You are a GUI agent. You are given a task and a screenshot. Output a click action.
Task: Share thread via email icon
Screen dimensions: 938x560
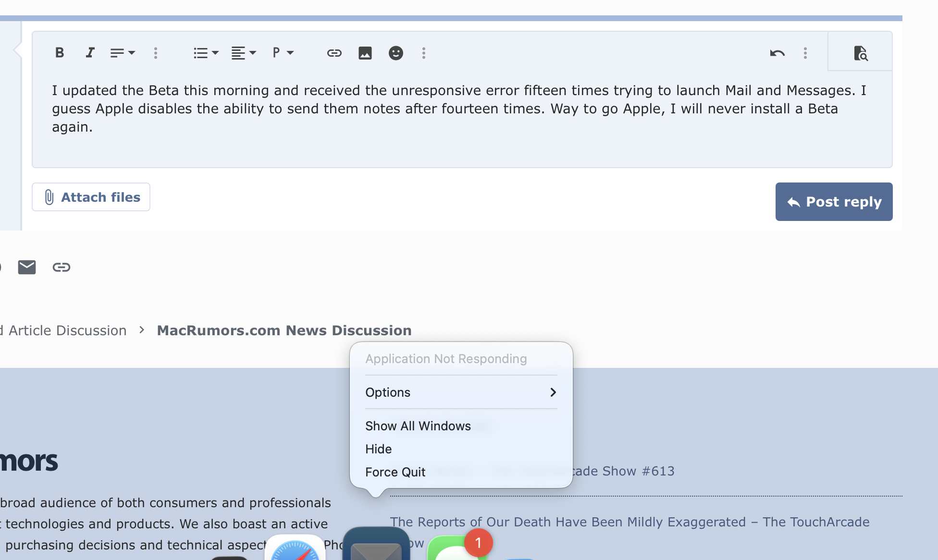click(27, 267)
